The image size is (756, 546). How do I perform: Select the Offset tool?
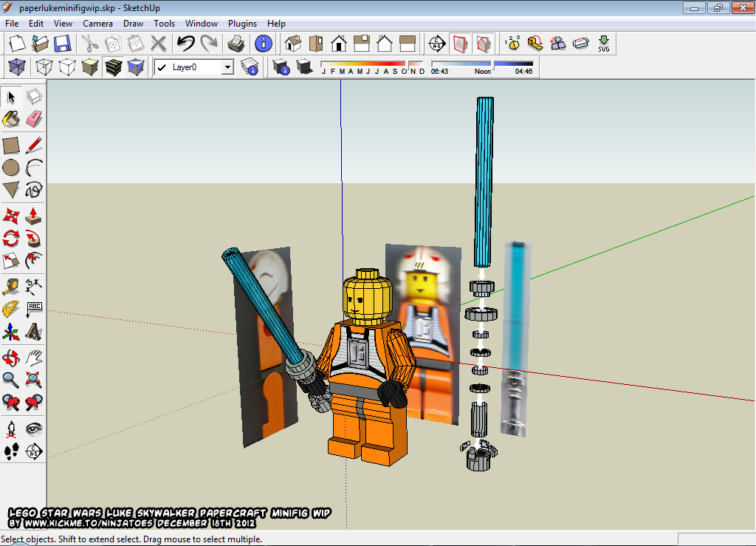click(x=34, y=261)
